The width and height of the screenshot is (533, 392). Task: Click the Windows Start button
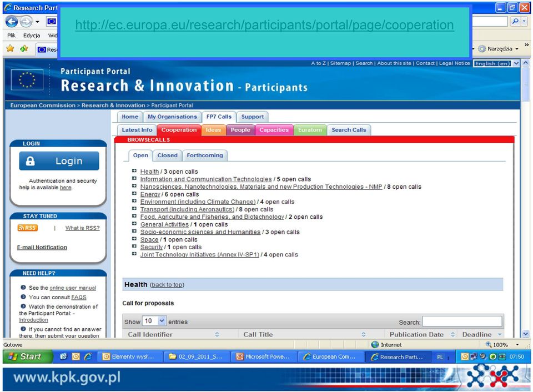(x=28, y=356)
